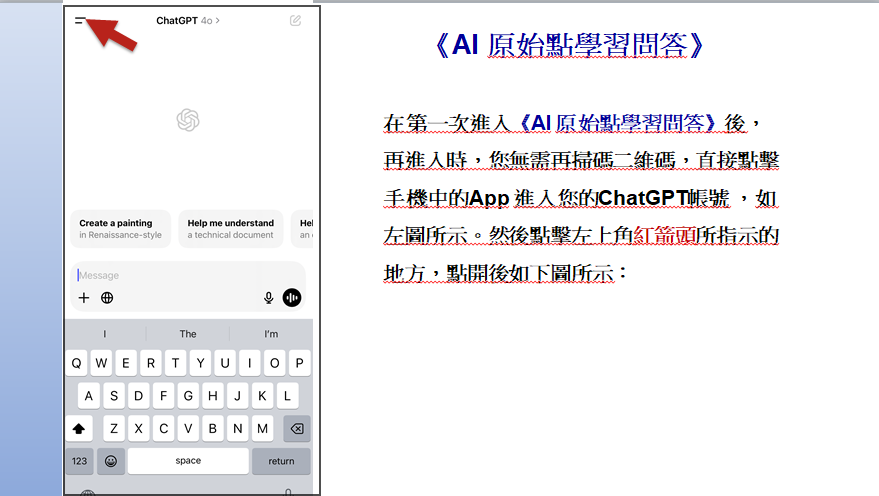This screenshot has height=496, width=879.
Task: Tap the V key on keyboard
Action: [188, 429]
